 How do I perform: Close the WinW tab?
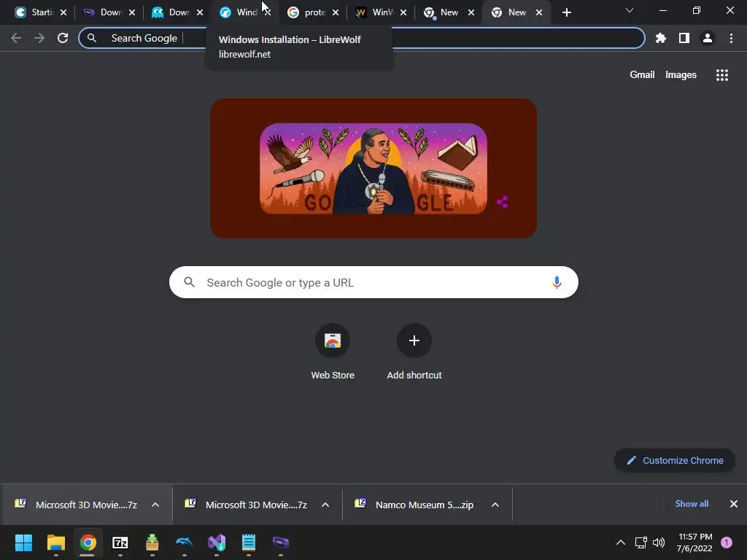(x=403, y=12)
